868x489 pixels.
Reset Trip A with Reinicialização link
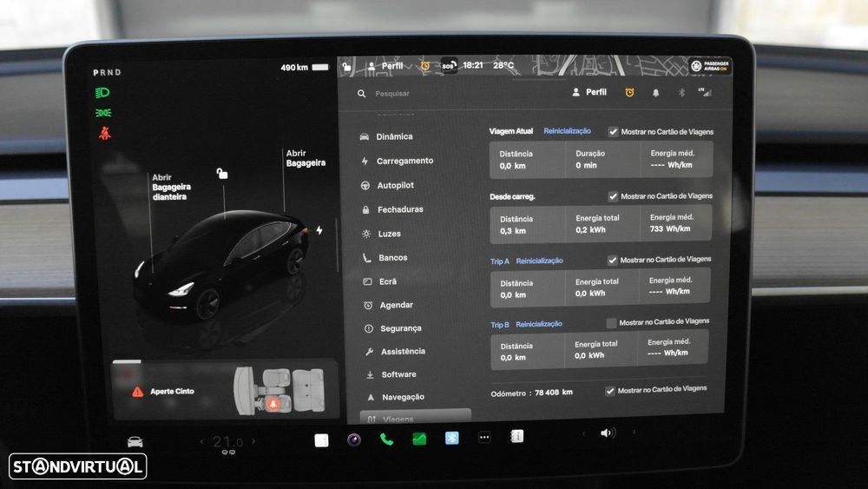pyautogui.click(x=539, y=261)
